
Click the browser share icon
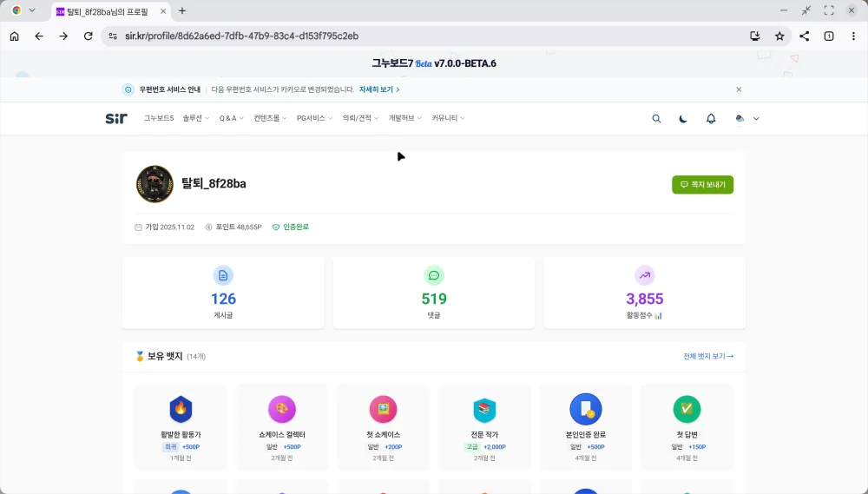pyautogui.click(x=805, y=36)
